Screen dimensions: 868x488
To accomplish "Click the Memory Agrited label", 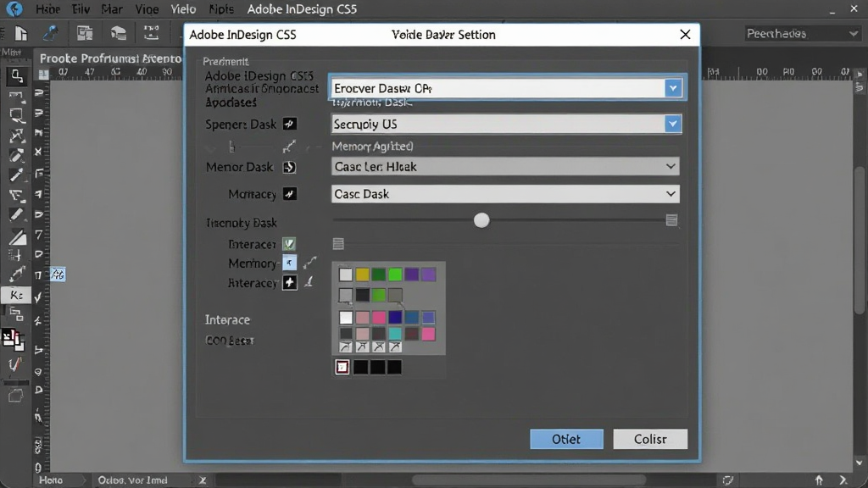I will click(x=373, y=146).
